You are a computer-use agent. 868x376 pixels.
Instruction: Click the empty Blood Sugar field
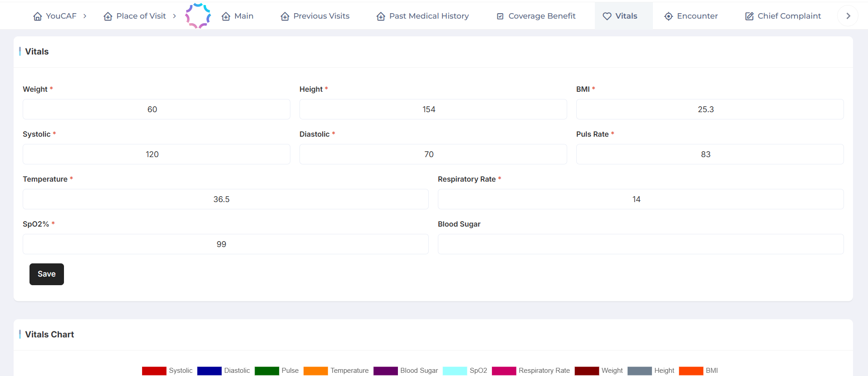(x=640, y=244)
